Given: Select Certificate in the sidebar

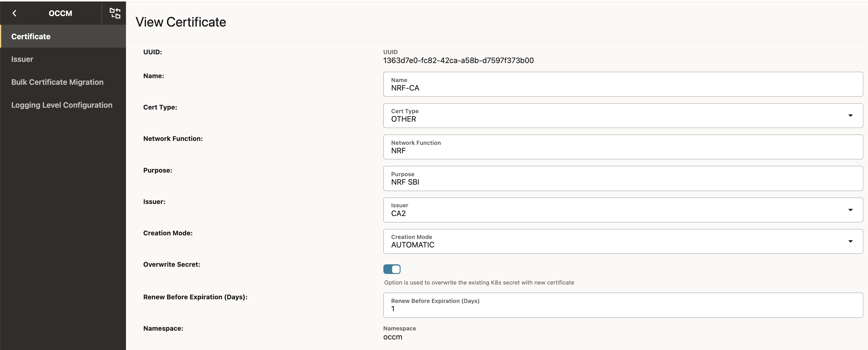Looking at the screenshot, I should (31, 37).
